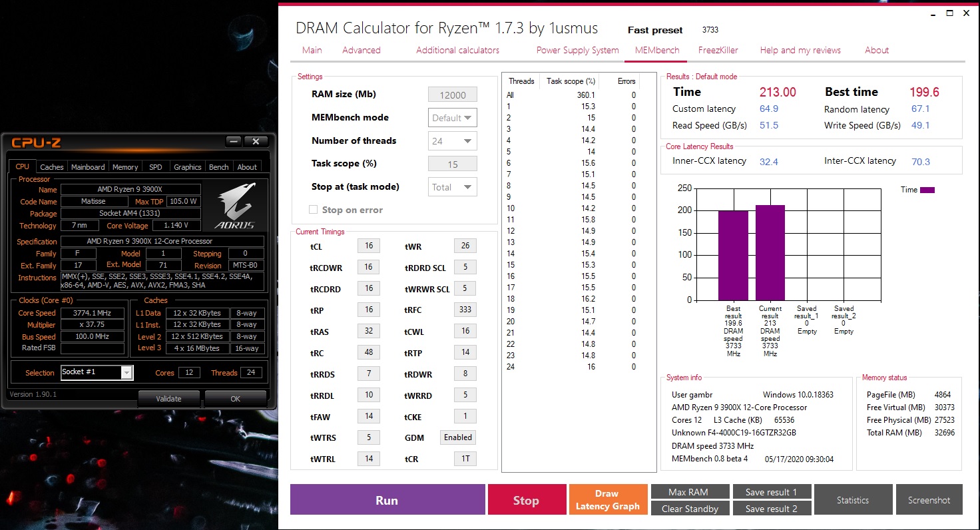Click the purple Run button
This screenshot has height=530, width=980.
387,500
